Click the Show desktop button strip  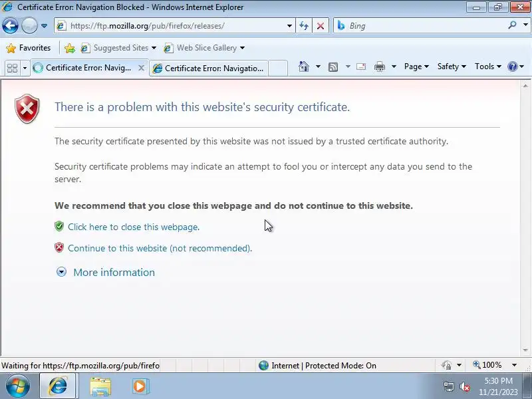(x=527, y=386)
